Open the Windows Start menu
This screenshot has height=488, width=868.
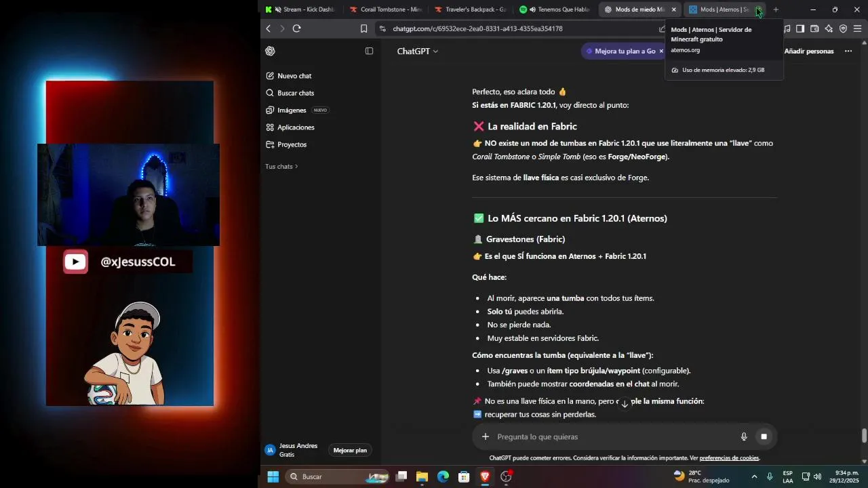click(273, 476)
